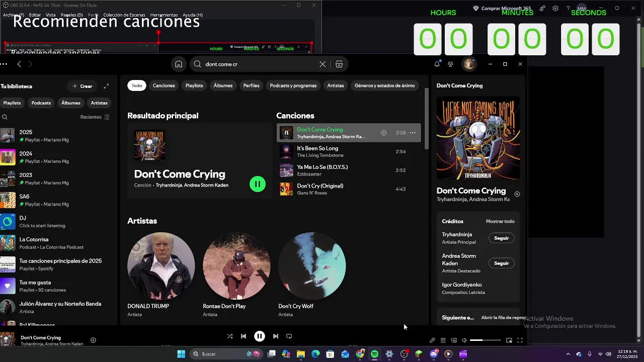Toggle the Playlists library filter chip
The image size is (644, 362).
(x=12, y=103)
